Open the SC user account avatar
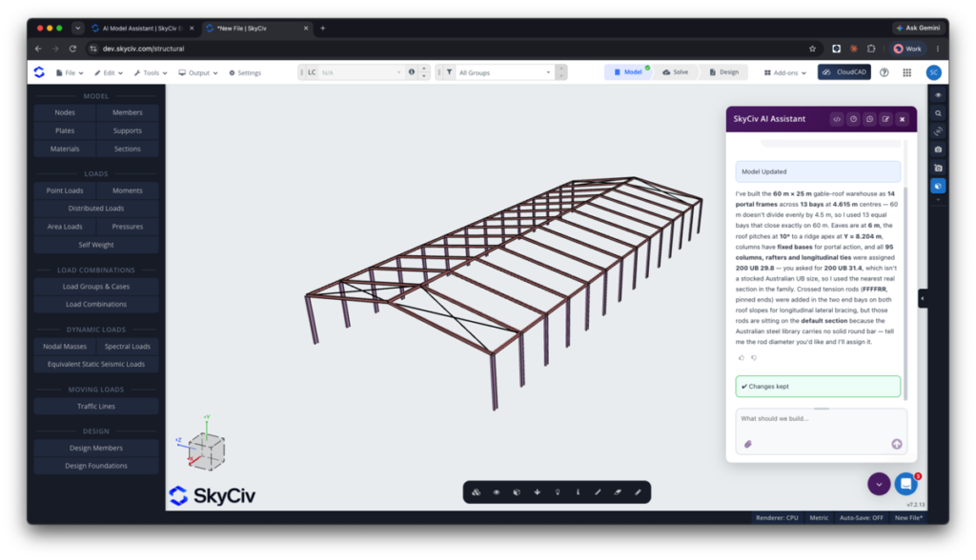This screenshot has width=976, height=560. point(933,72)
